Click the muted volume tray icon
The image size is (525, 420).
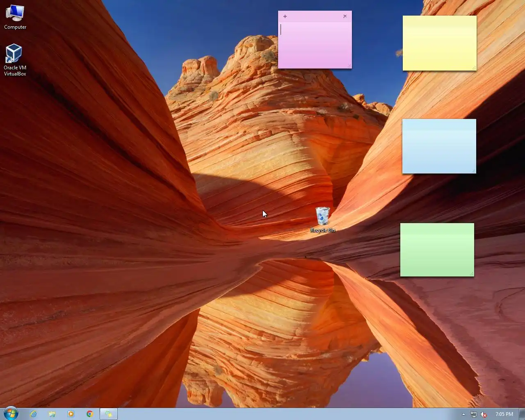pos(484,414)
